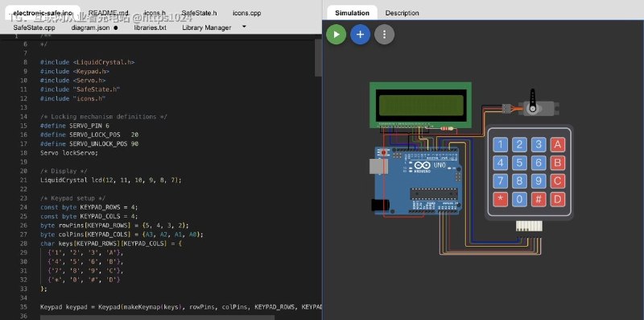Open the icons.h file tab
The height and width of the screenshot is (320, 644).
[155, 13]
